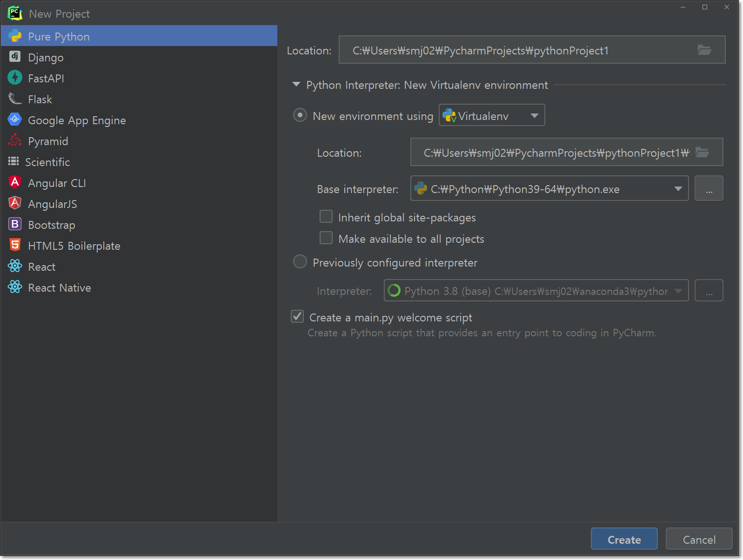
Task: Click the React Native atom icon
Action: [15, 287]
